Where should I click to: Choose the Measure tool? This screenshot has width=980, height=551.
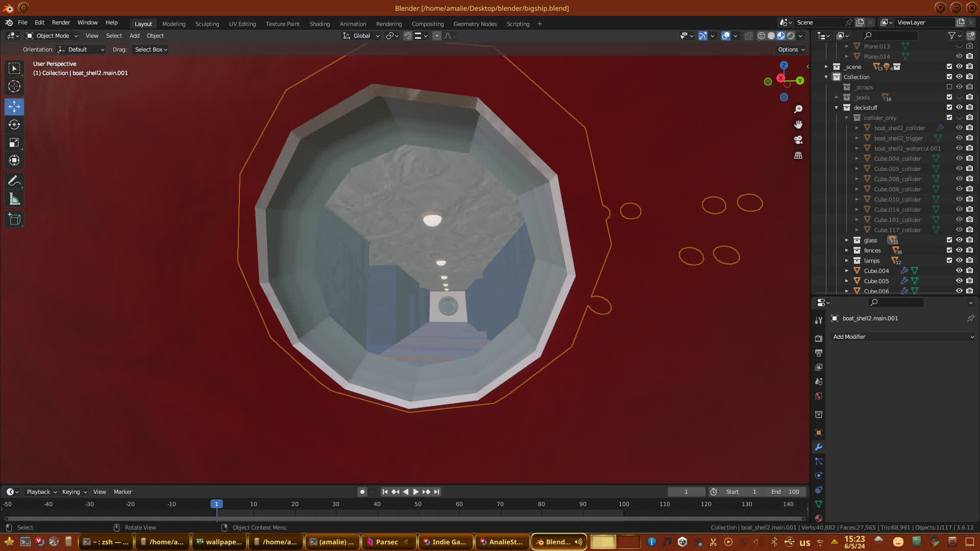(14, 199)
